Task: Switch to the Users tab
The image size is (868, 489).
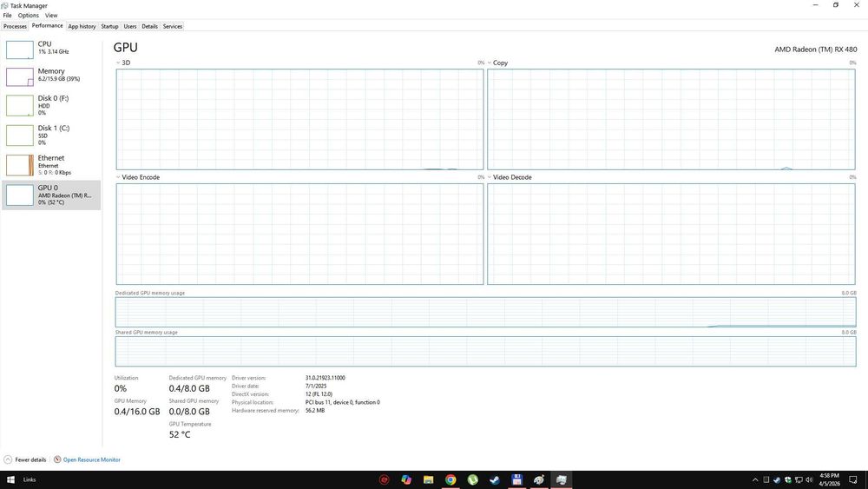Action: tap(130, 26)
